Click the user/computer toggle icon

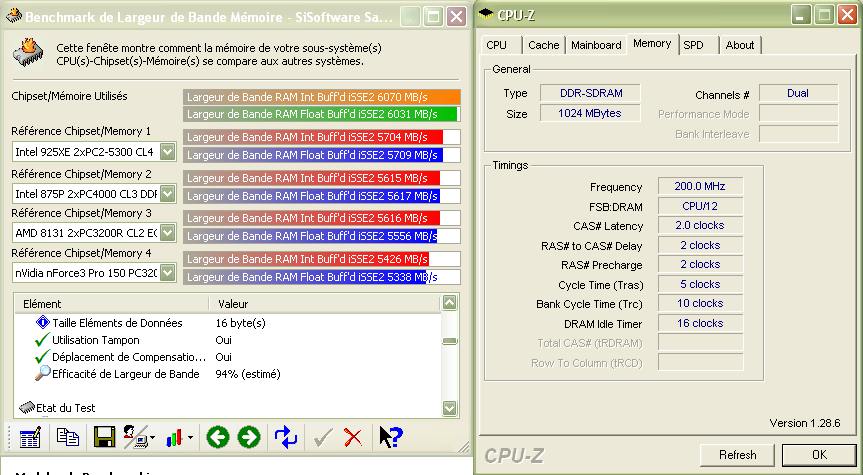click(x=135, y=437)
